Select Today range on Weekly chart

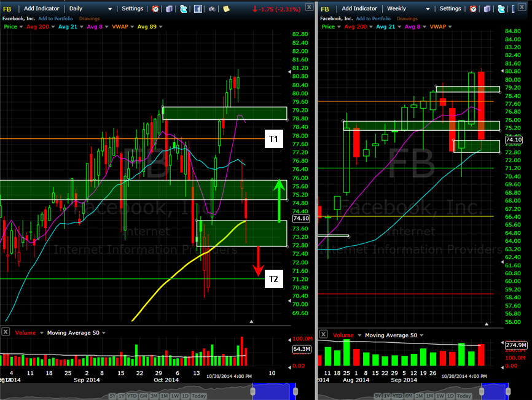point(464,396)
